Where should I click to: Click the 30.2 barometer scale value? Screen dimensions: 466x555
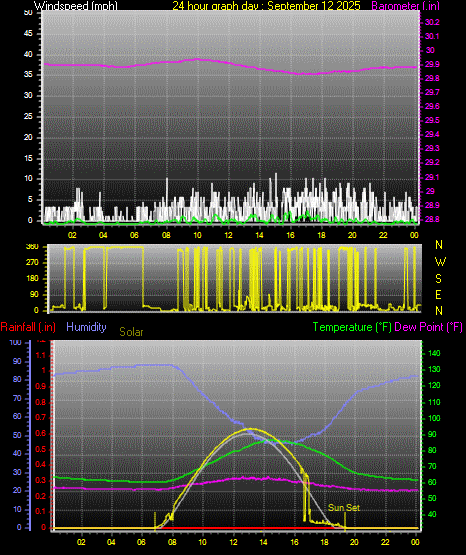(x=432, y=22)
